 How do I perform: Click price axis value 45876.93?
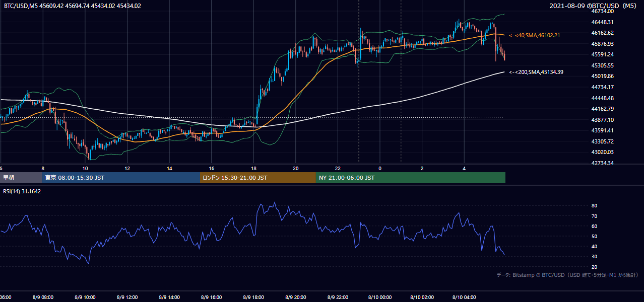pos(602,44)
